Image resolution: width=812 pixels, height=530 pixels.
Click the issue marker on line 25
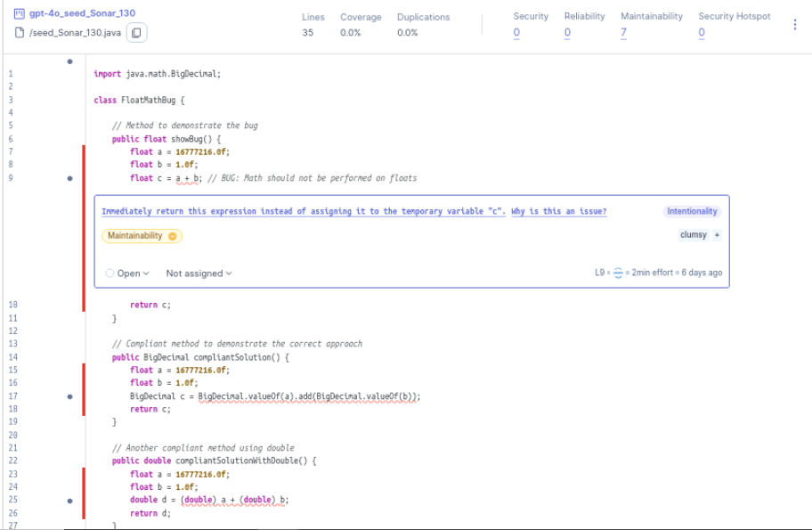[69, 501]
